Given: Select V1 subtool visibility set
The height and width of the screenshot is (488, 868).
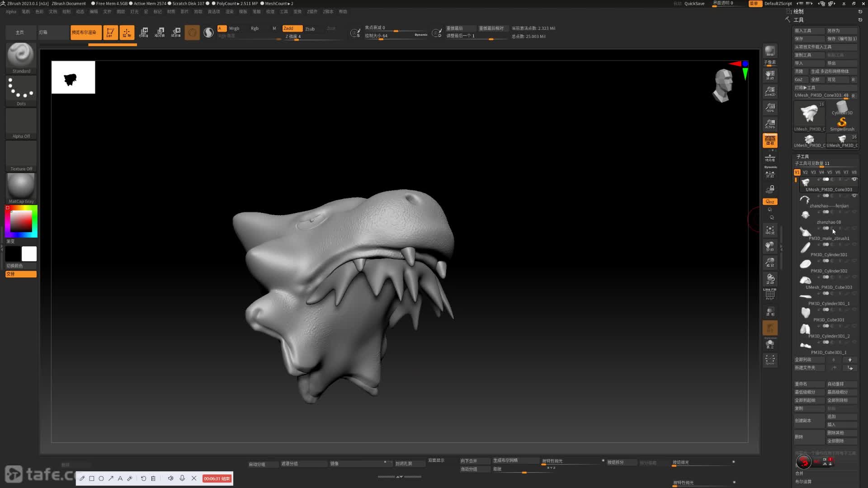Looking at the screenshot, I should [x=797, y=172].
